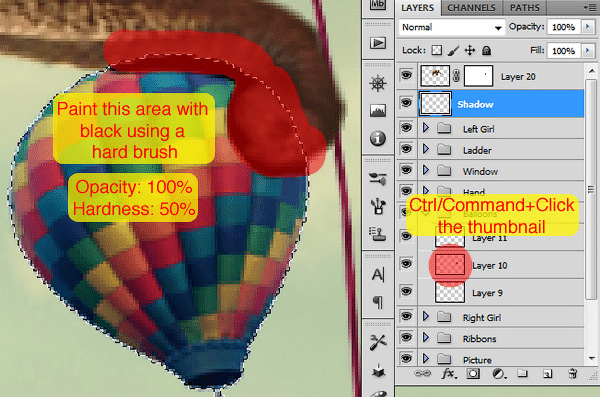Delete layer trash icon

pos(572,373)
